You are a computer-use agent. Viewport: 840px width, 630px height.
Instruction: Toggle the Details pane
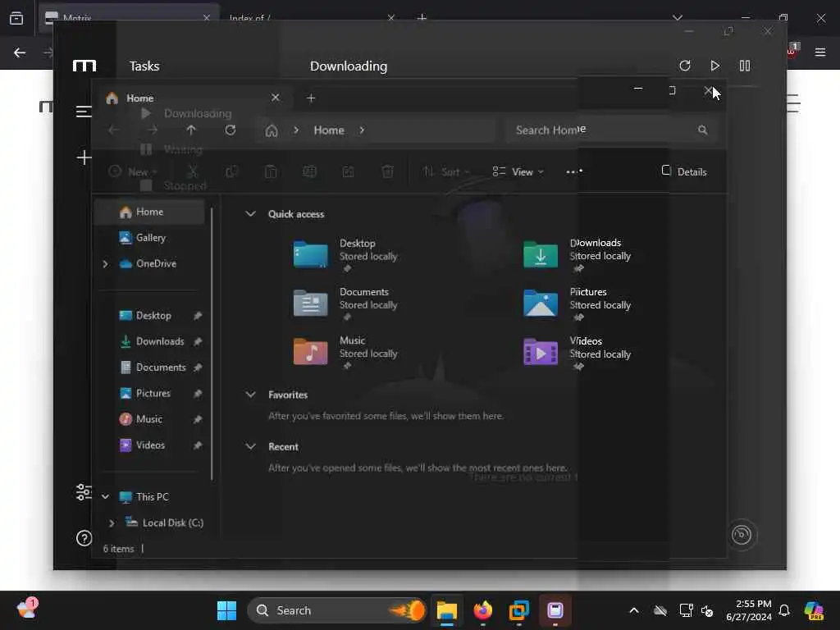click(685, 171)
